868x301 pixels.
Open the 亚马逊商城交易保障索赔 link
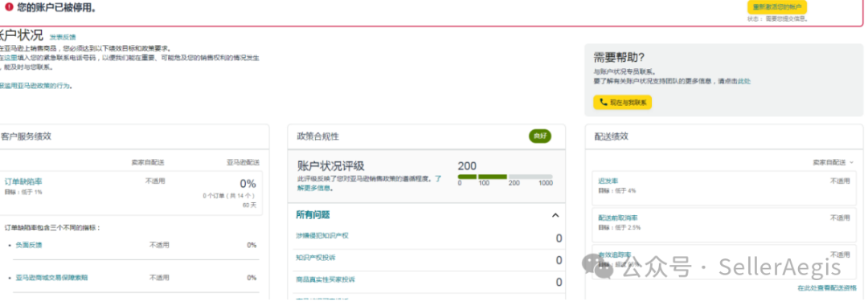coord(51,278)
